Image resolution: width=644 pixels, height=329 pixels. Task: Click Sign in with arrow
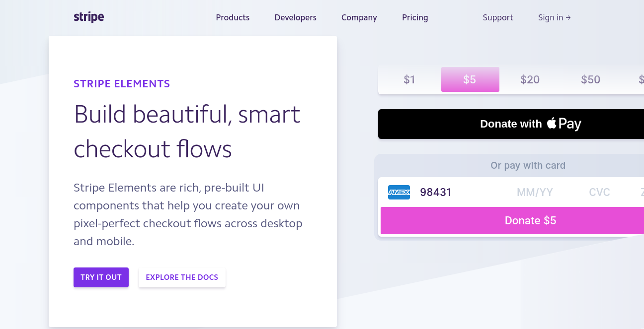pyautogui.click(x=554, y=17)
